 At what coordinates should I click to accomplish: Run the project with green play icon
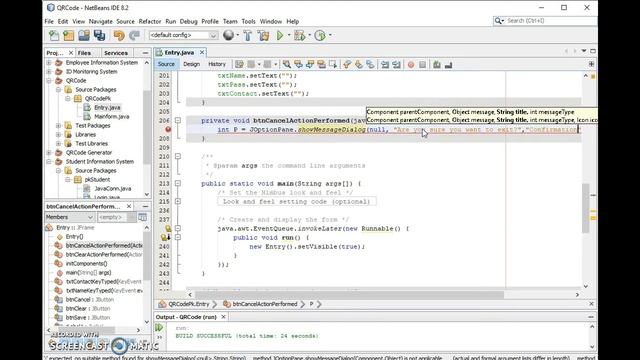click(x=280, y=36)
